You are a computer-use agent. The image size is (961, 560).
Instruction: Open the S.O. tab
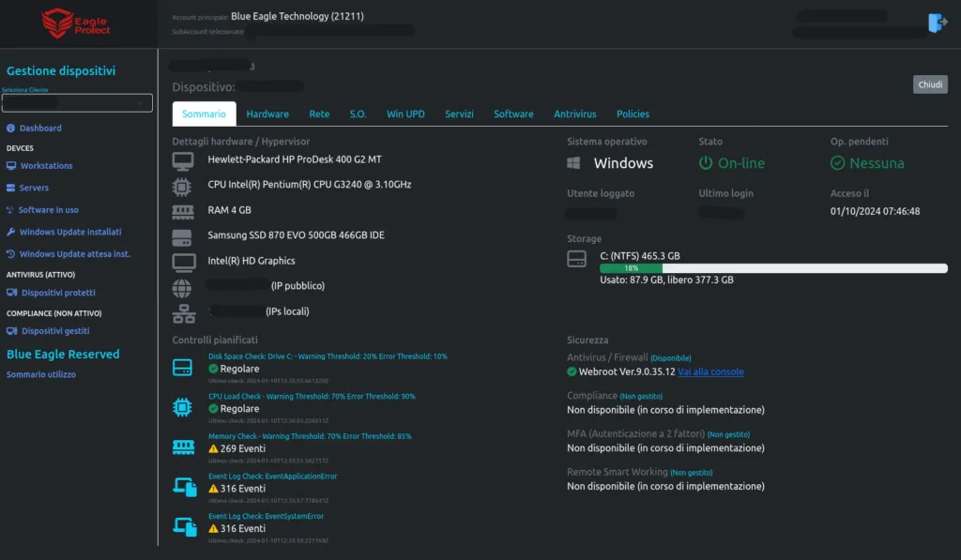358,114
